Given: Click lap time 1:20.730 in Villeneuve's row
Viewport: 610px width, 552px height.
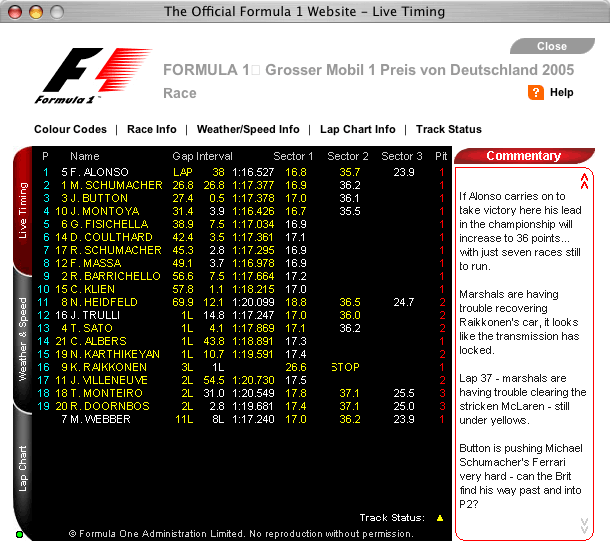Looking at the screenshot, I should click(253, 380).
